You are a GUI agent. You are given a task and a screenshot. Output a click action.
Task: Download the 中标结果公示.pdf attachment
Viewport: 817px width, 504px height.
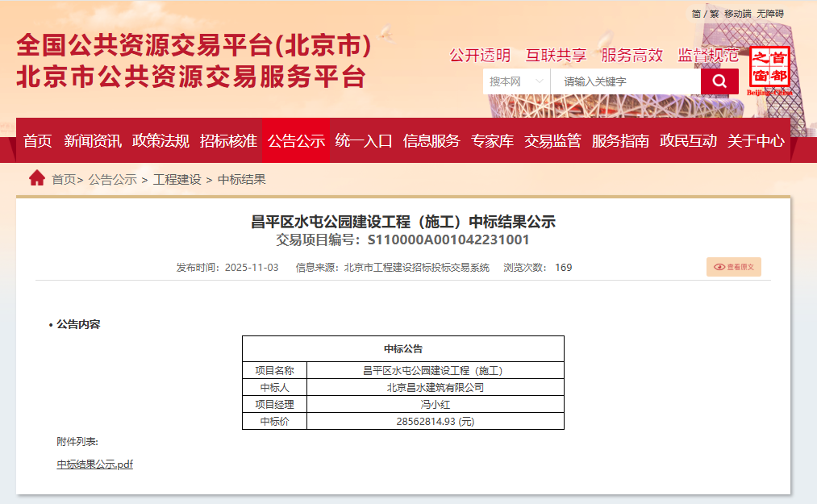coord(94,464)
